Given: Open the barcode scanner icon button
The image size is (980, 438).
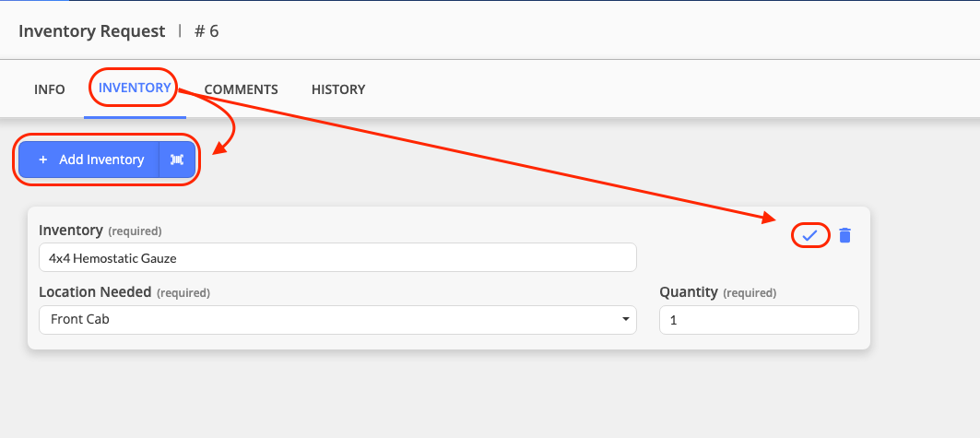Looking at the screenshot, I should (x=177, y=160).
